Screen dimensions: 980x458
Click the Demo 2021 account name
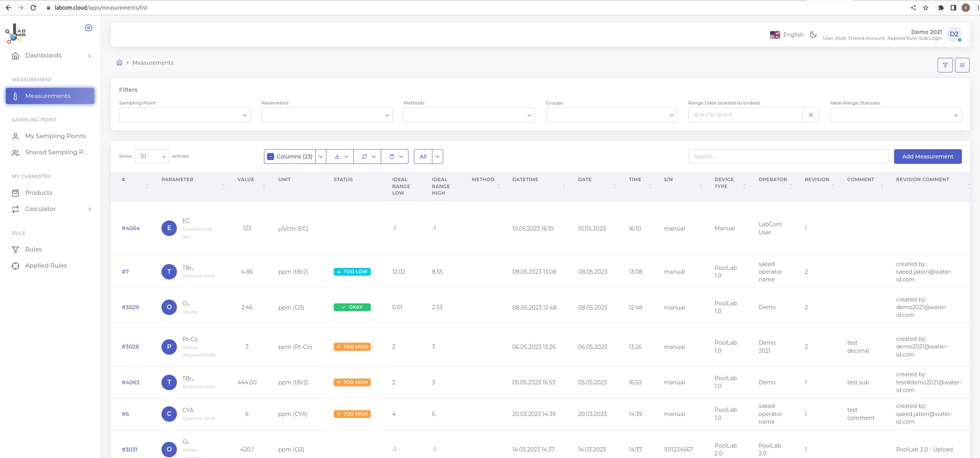pyautogui.click(x=926, y=32)
